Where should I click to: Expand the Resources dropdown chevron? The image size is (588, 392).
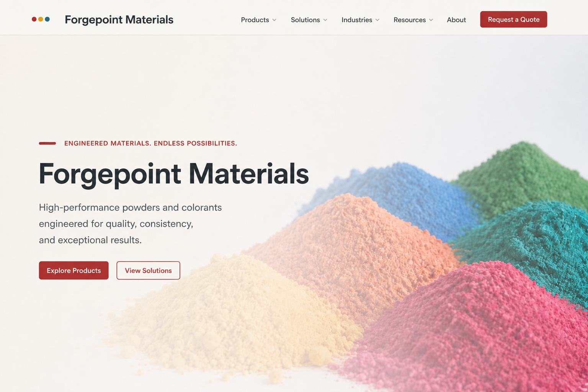coord(431,20)
